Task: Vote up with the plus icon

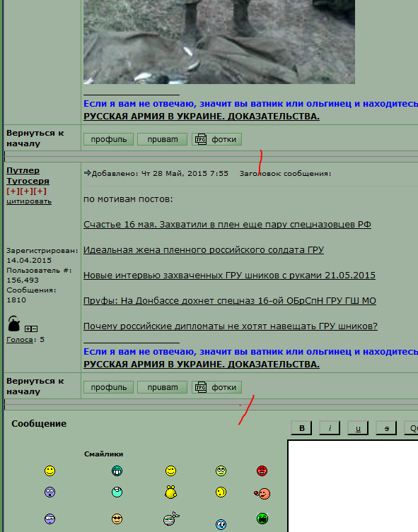Action: pyautogui.click(x=28, y=329)
